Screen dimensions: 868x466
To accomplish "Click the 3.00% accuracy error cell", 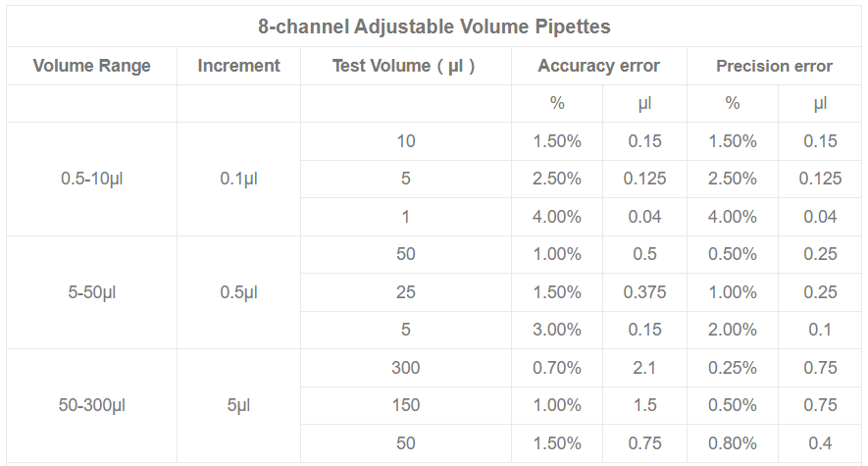I will 557,330.
